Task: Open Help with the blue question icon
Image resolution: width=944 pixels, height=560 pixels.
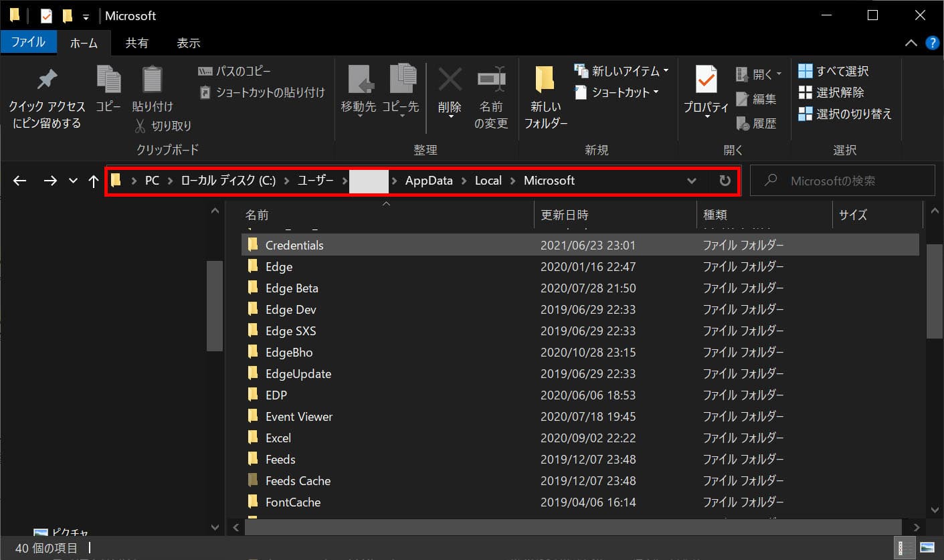Action: [932, 43]
